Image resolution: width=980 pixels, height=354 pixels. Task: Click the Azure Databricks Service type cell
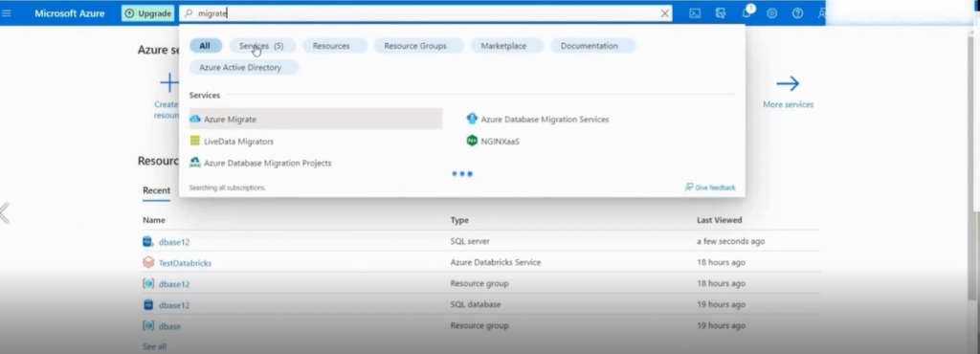(x=496, y=262)
